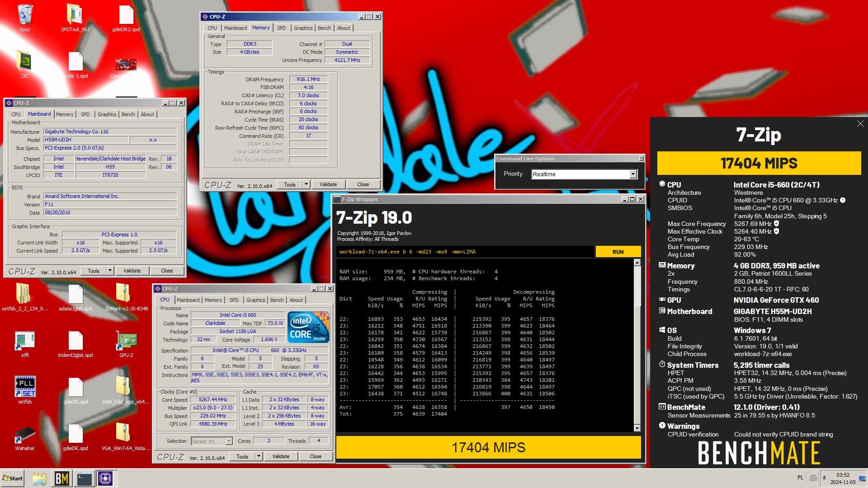The height and width of the screenshot is (488, 868).
Task: Open the file explorer taskbar icon
Action: 39,479
